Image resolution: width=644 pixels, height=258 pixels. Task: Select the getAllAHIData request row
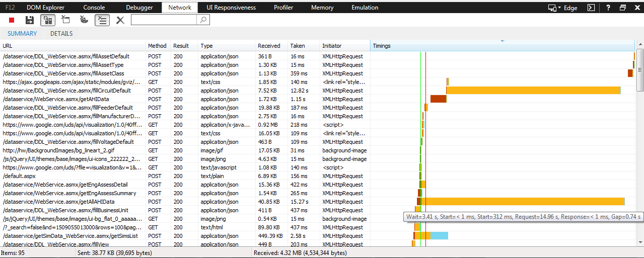tap(318, 202)
